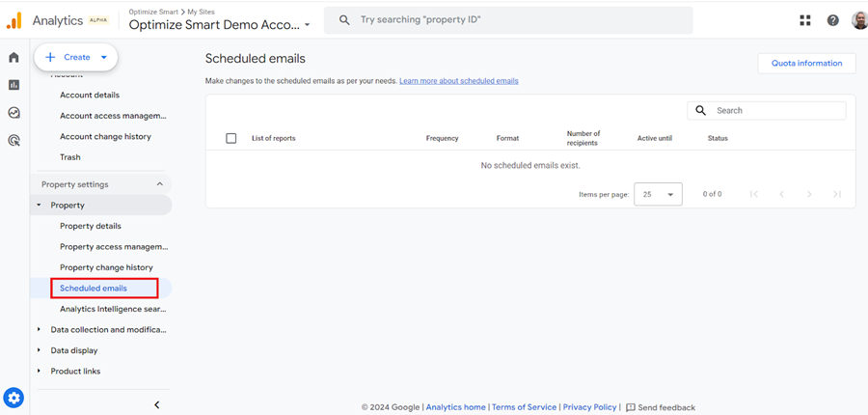Click the Format column header

(x=507, y=139)
